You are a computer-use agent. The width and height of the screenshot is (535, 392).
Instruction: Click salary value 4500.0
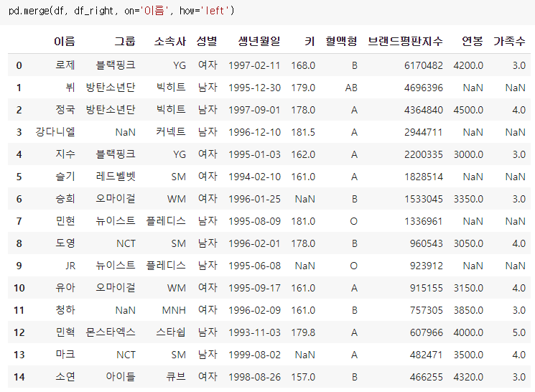click(x=468, y=110)
